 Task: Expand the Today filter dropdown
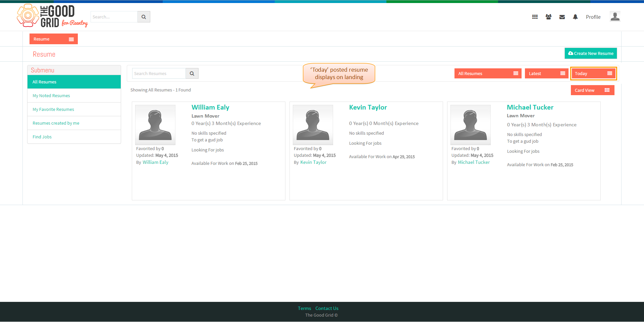click(x=593, y=73)
